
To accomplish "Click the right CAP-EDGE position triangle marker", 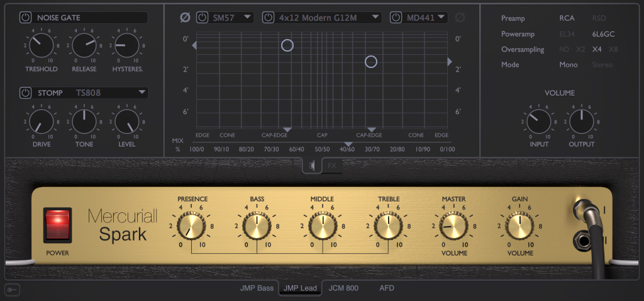I will click(x=371, y=130).
